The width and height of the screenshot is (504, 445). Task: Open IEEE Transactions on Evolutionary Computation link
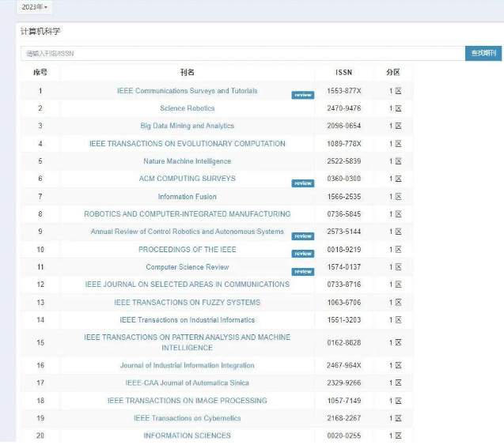coord(187,144)
